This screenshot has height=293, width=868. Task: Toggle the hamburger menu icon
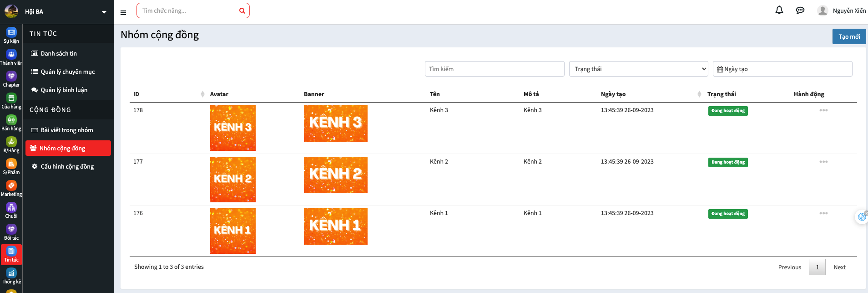pyautogui.click(x=123, y=13)
